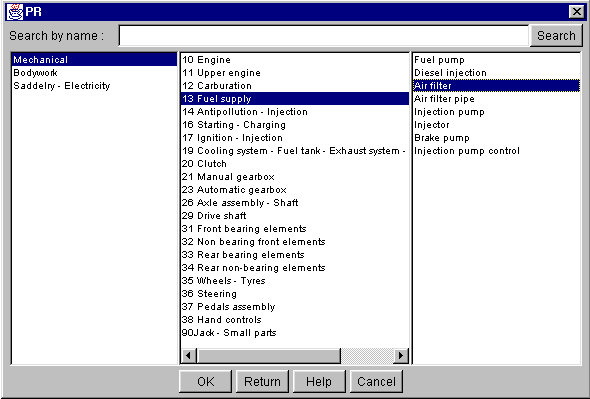The height and width of the screenshot is (399, 590).
Task: Choose Injection pump control
Action: point(497,151)
